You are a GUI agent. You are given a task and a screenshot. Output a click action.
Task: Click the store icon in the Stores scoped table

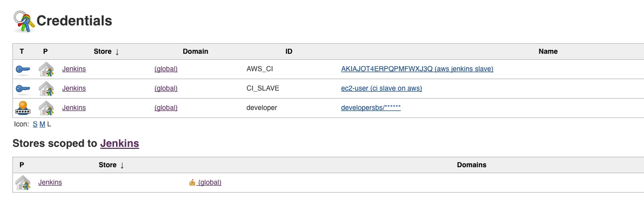pos(23,183)
